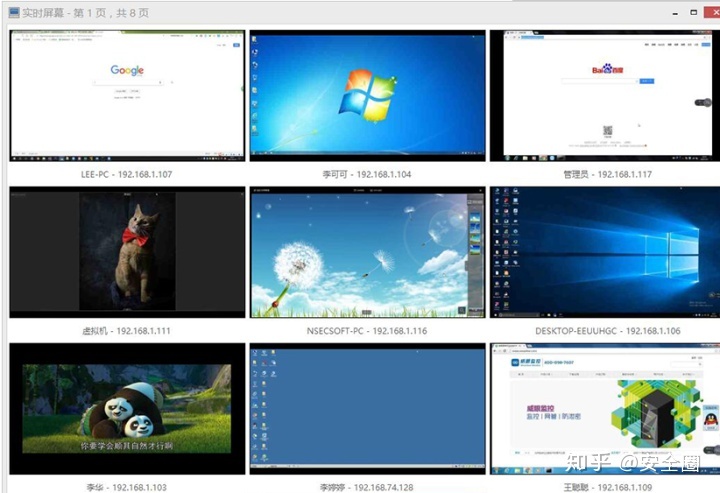Click label 李华 - 192.168.1.103

pyautogui.click(x=126, y=487)
